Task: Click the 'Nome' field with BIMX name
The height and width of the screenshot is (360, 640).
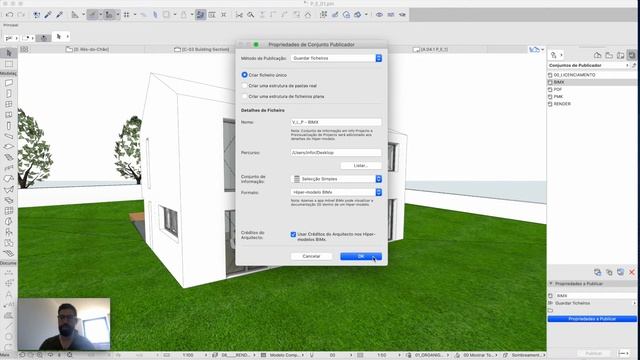Action: 336,122
